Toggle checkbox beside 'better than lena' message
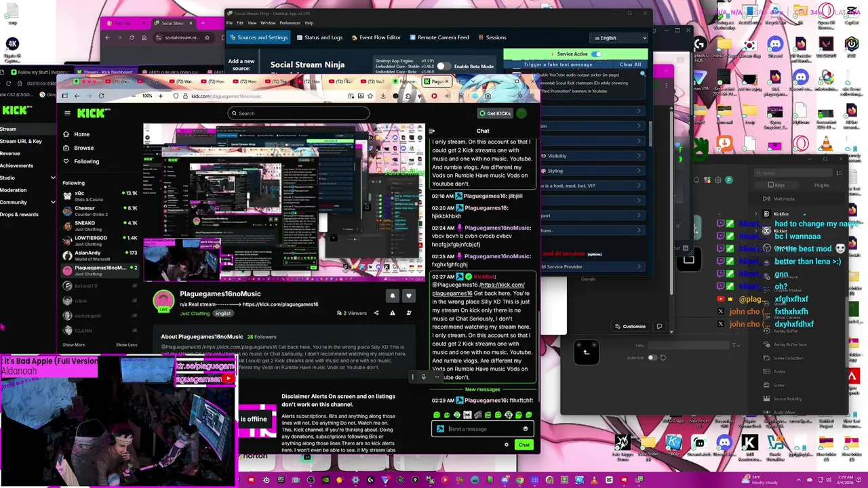Viewport: 868px width, 488px height. [729, 262]
